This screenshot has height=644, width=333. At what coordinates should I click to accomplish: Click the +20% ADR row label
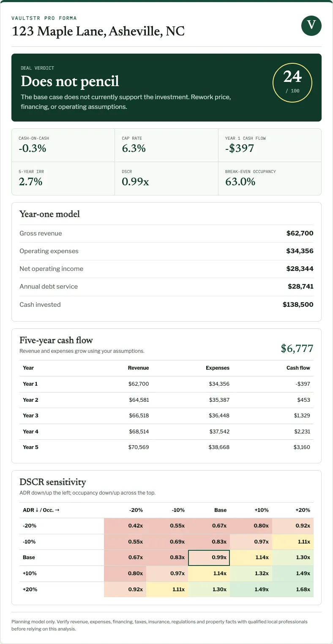tap(30, 589)
